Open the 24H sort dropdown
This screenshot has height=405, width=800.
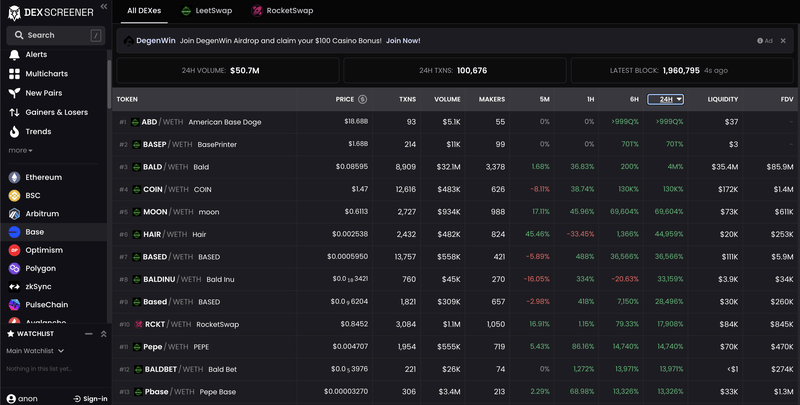665,99
